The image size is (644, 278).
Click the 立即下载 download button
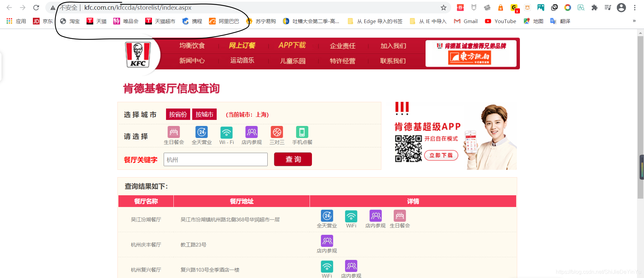[441, 155]
